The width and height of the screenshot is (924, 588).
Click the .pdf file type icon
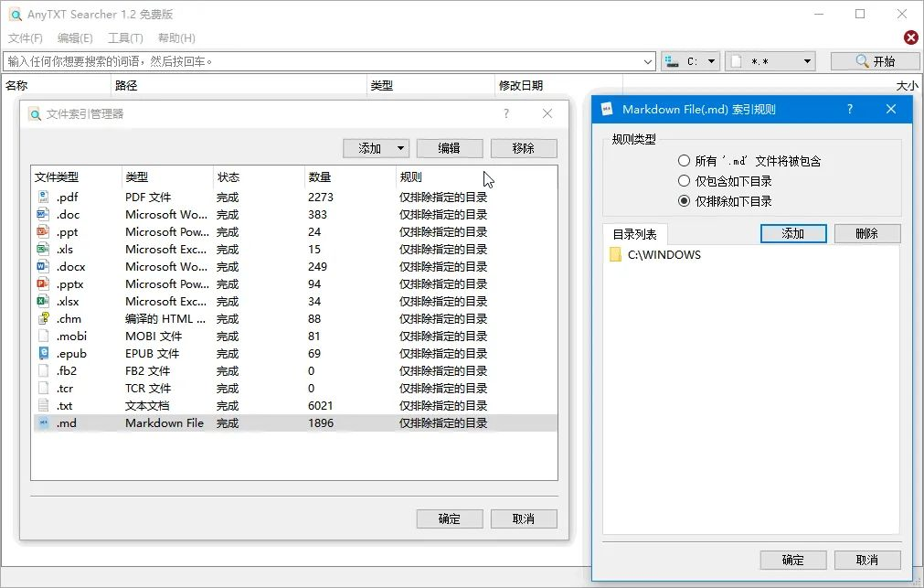coord(43,197)
